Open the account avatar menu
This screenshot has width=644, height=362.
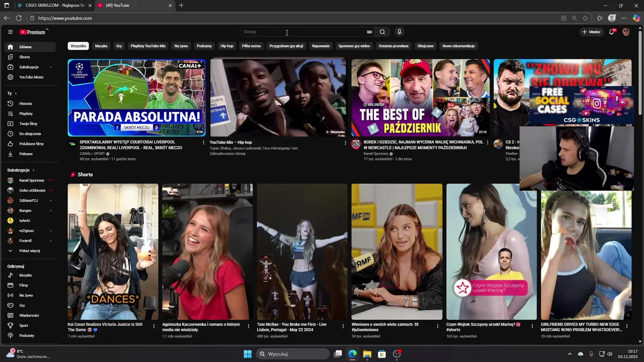pyautogui.click(x=626, y=32)
